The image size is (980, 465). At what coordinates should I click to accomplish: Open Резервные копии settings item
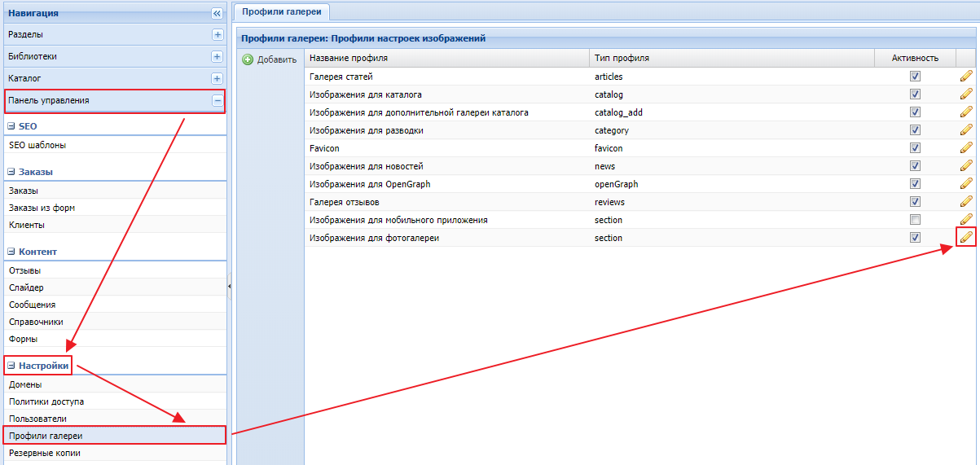coord(45,453)
